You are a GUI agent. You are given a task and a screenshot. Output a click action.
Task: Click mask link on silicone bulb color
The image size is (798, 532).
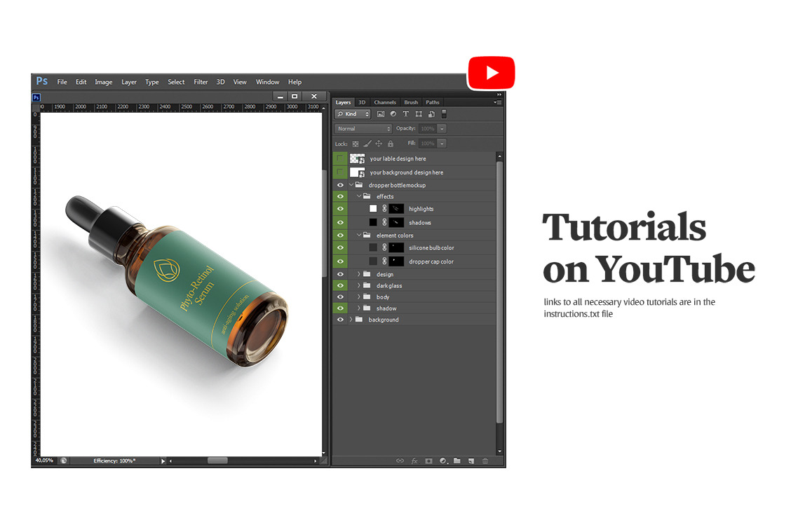[385, 247]
